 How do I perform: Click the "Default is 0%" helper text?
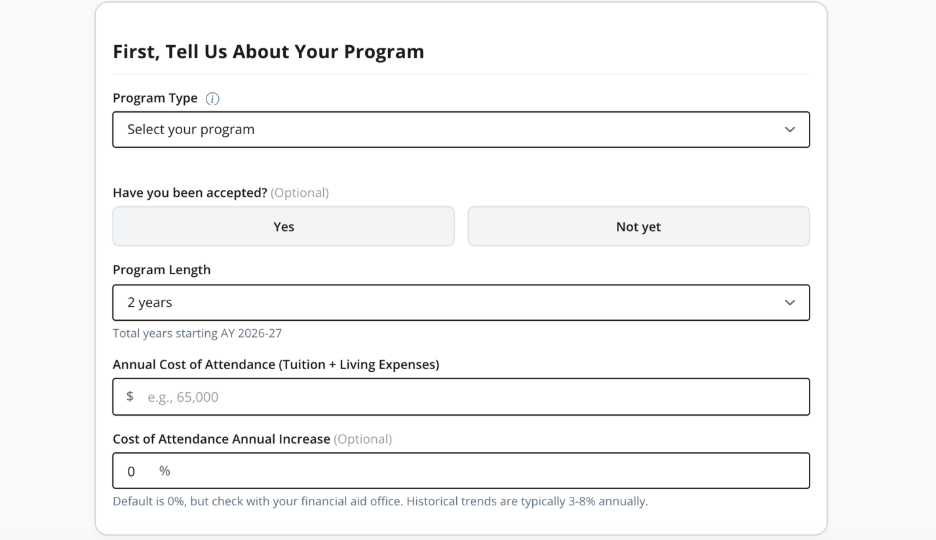[x=380, y=501]
